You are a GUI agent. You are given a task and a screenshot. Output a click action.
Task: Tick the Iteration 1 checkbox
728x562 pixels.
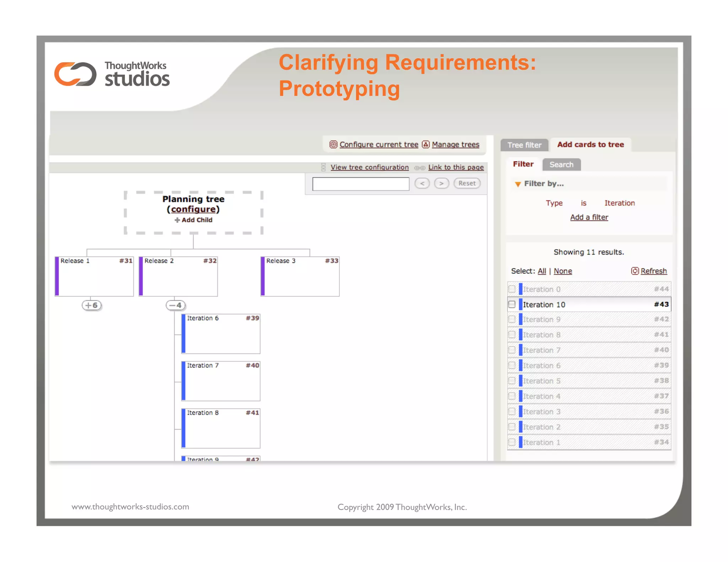[x=512, y=442]
